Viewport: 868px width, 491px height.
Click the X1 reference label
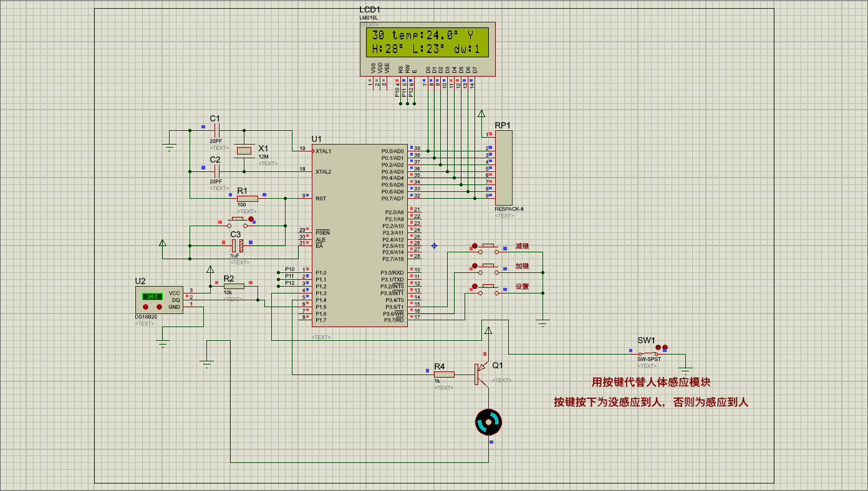point(263,148)
